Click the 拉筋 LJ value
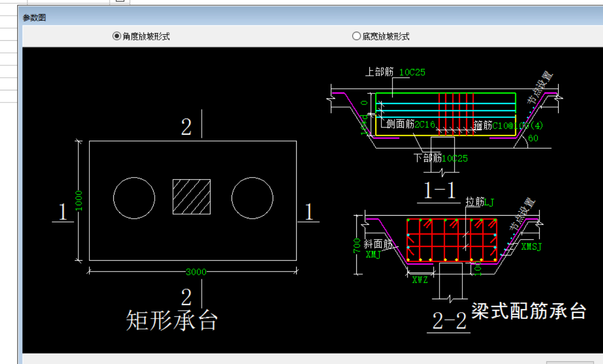 (489, 202)
